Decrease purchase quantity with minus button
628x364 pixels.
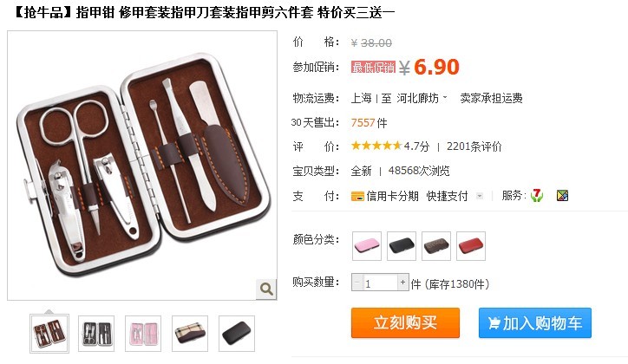click(357, 282)
